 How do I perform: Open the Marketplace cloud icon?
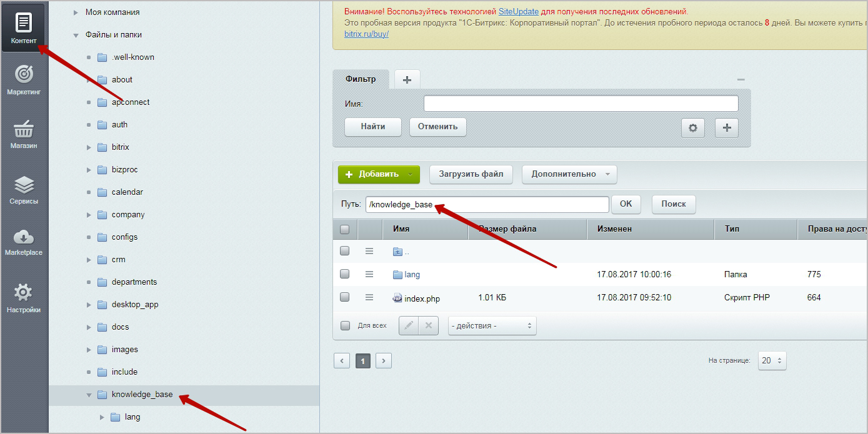(x=24, y=242)
